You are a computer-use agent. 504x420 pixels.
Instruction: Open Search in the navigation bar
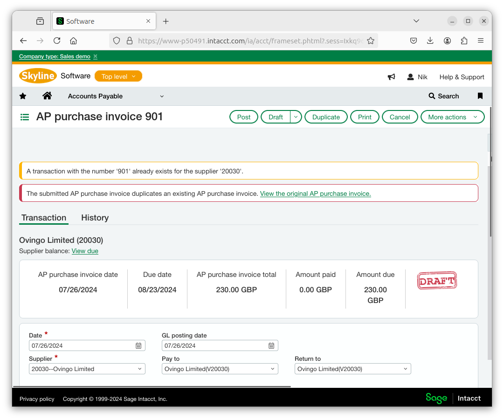[x=443, y=96]
